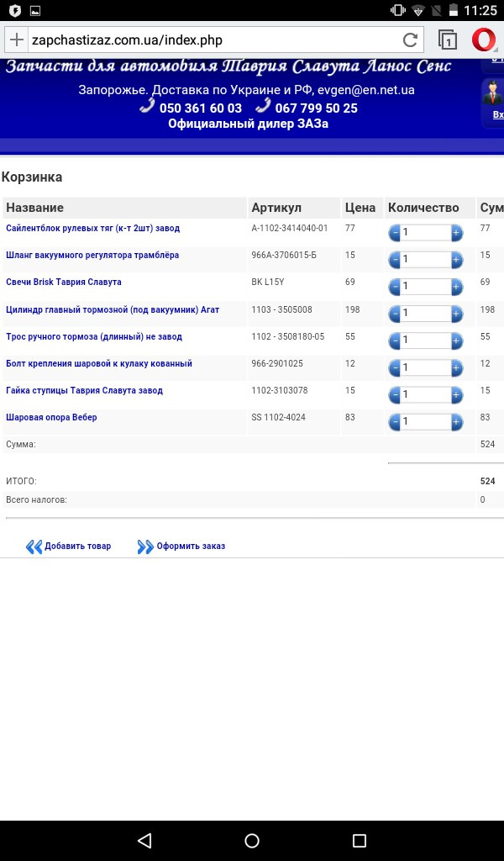The height and width of the screenshot is (861, 504).
Task: Open product Сайлентблок рулевых тяг link
Action: click(x=92, y=228)
